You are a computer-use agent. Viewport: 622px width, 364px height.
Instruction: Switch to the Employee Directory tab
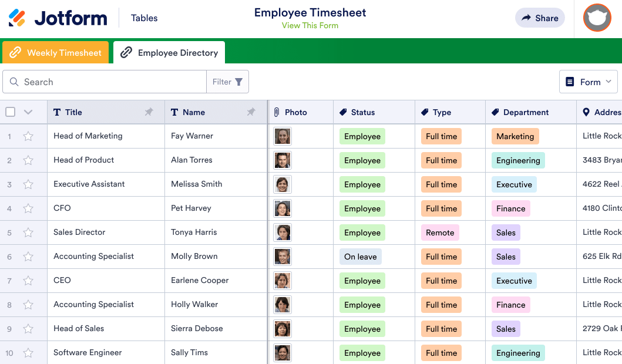(169, 52)
